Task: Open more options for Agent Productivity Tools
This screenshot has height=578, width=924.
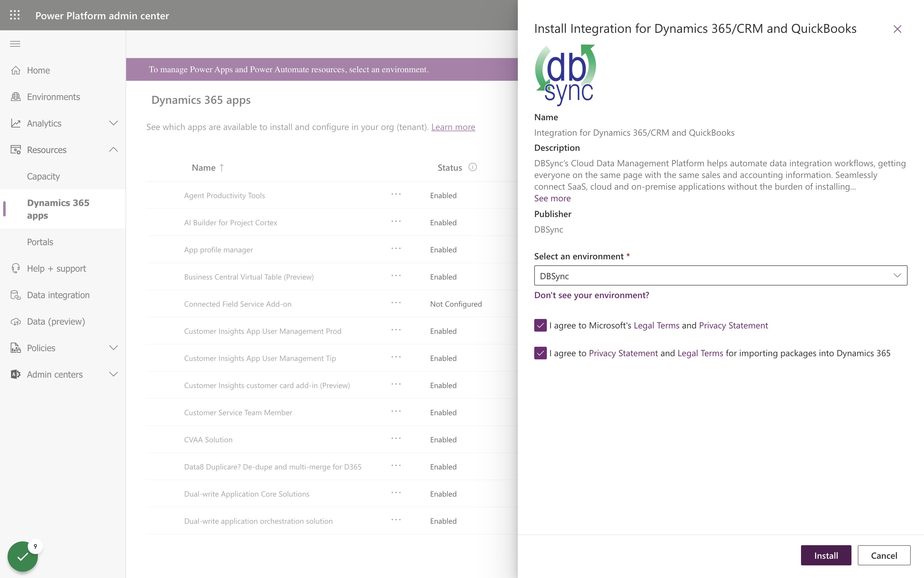Action: click(x=396, y=194)
